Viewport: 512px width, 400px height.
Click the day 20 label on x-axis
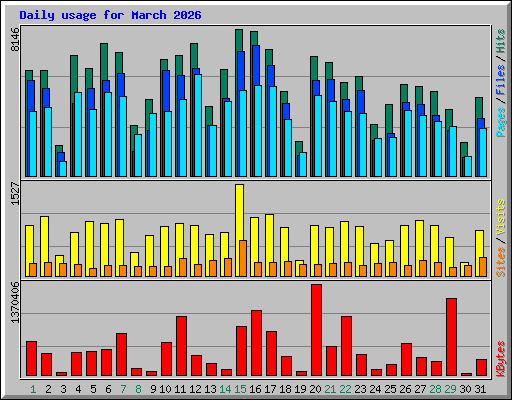coord(315,389)
